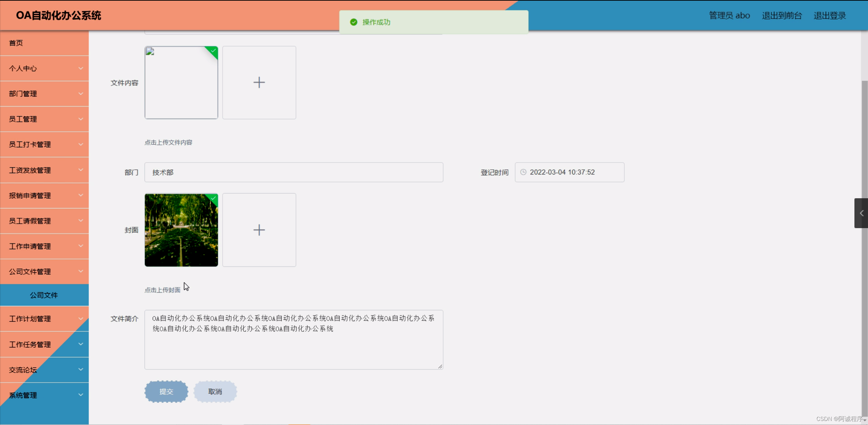Viewport: 868px width, 425px height.
Task: Collapse the 公司文件管理 sidebar menu
Action: pos(44,271)
